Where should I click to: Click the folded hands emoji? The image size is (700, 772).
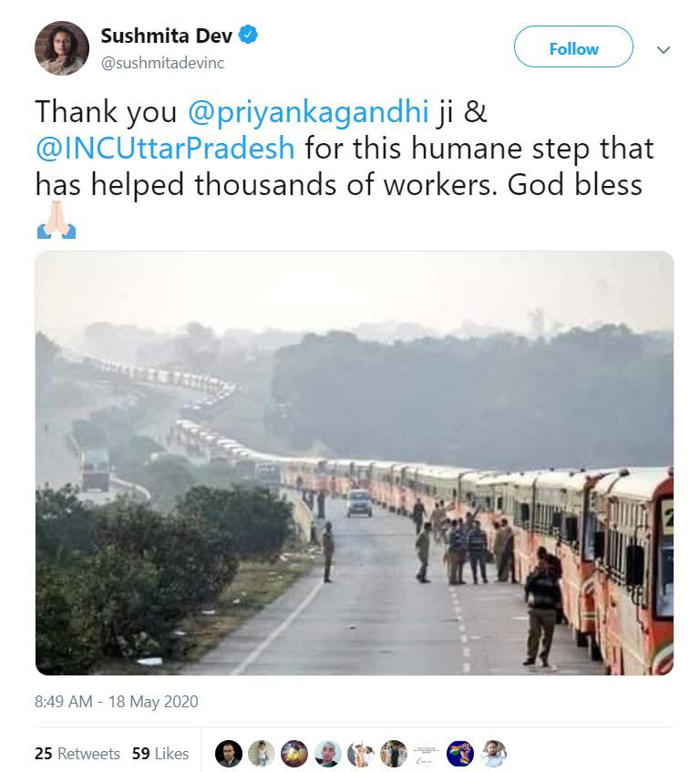coord(56,220)
